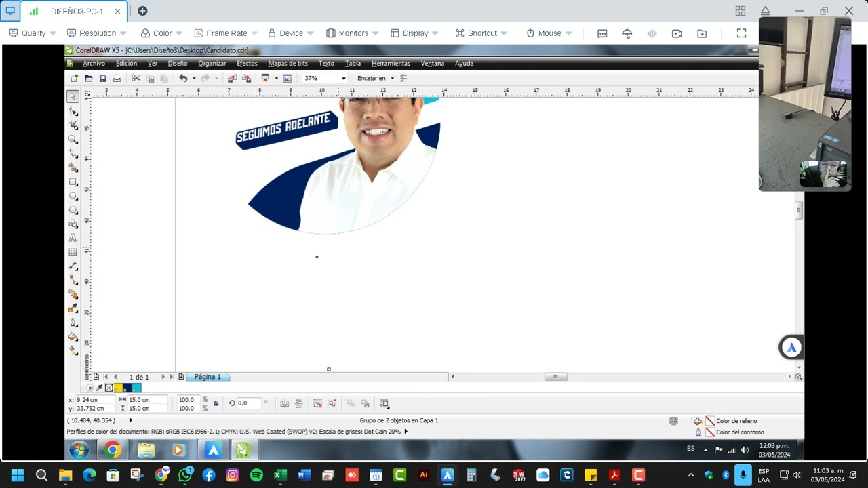Pick the yellow swatch in document palette

coord(118,388)
